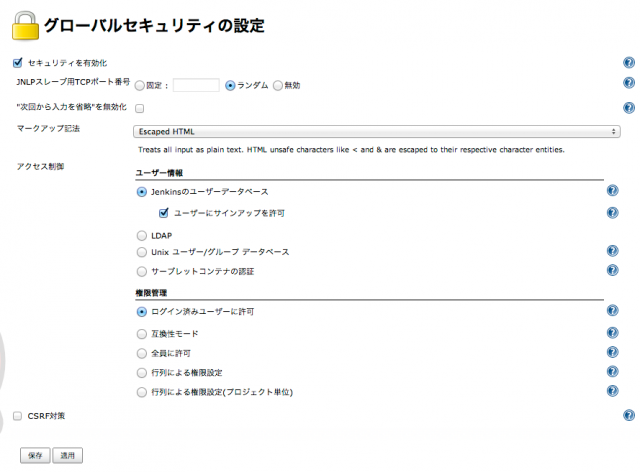The height and width of the screenshot is (472, 640).
Task: Show help for ログイン済みユーザーに許可
Action: 612,311
